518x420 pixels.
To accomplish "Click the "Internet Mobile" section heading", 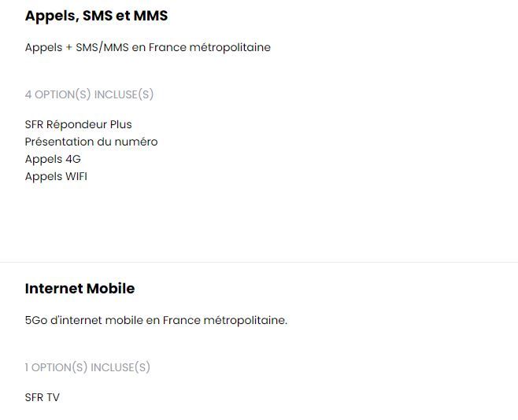I will (80, 289).
